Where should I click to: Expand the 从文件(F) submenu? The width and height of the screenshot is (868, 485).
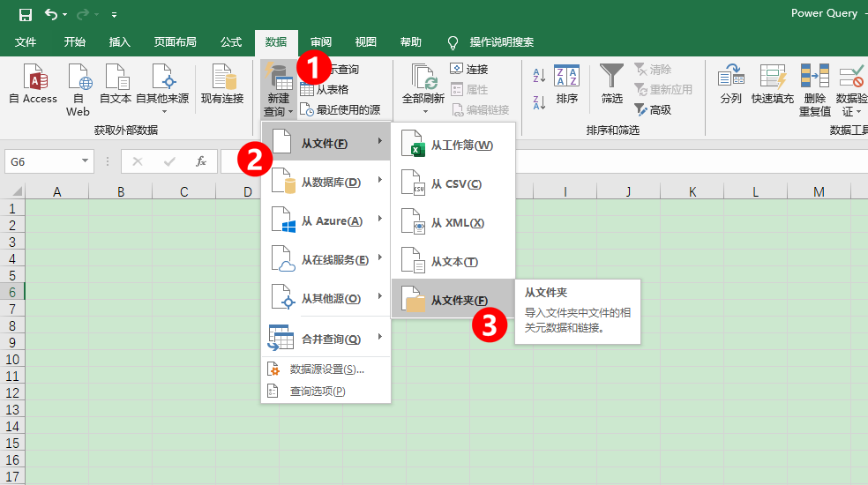(x=326, y=142)
